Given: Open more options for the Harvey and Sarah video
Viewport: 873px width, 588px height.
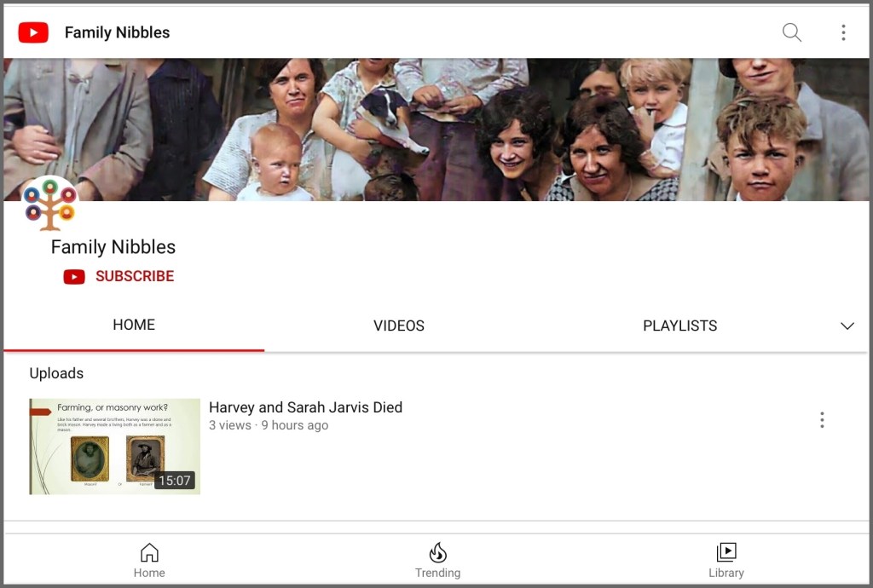Looking at the screenshot, I should click(821, 420).
